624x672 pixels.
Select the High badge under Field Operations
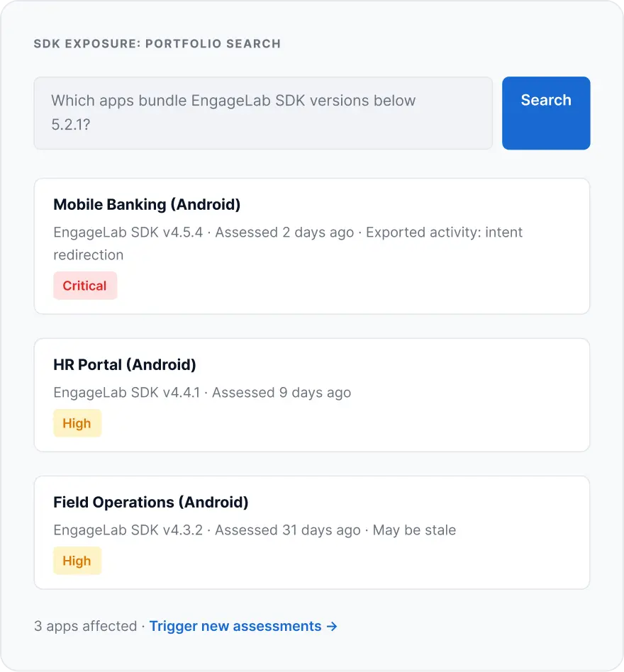(x=77, y=561)
